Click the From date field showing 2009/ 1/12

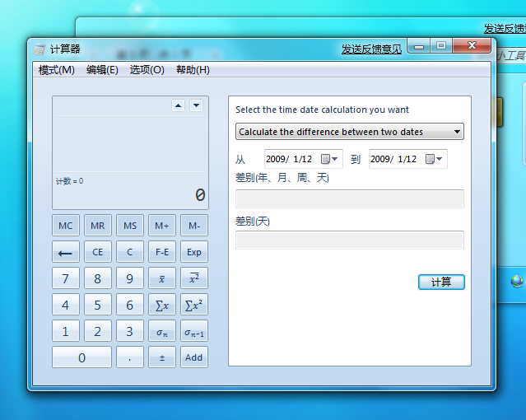(303, 159)
